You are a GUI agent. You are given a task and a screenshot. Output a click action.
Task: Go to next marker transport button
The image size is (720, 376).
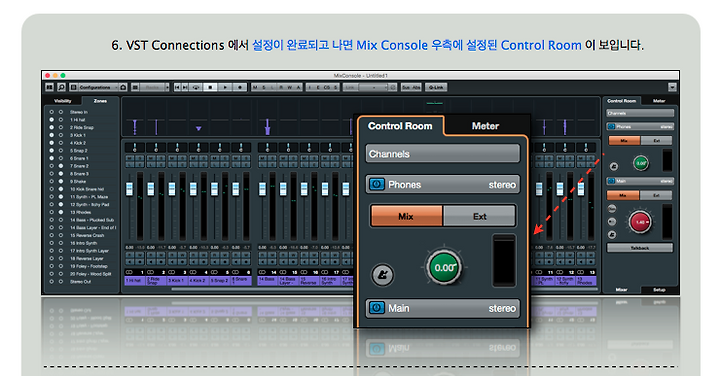(185, 87)
